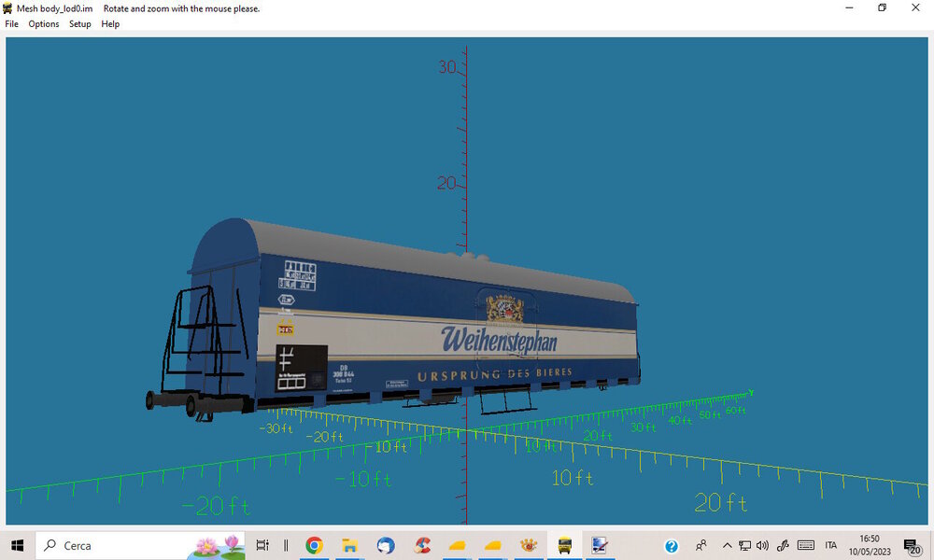Open the paint editor icon in taskbar
The image size is (934, 560).
(x=600, y=545)
